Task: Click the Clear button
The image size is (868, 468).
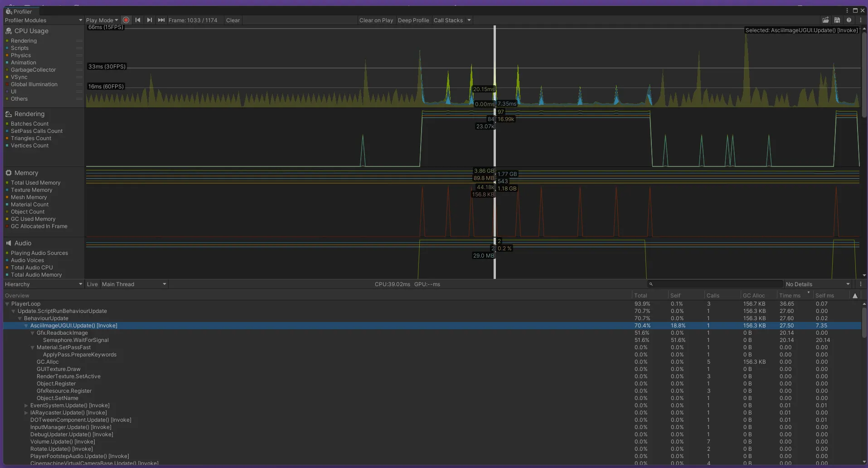Action: click(x=233, y=20)
